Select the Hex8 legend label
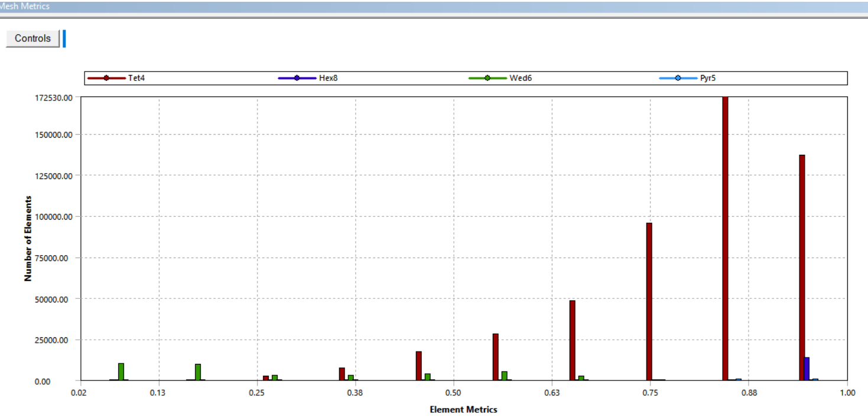Viewport: 868px width, 420px height. tap(328, 78)
